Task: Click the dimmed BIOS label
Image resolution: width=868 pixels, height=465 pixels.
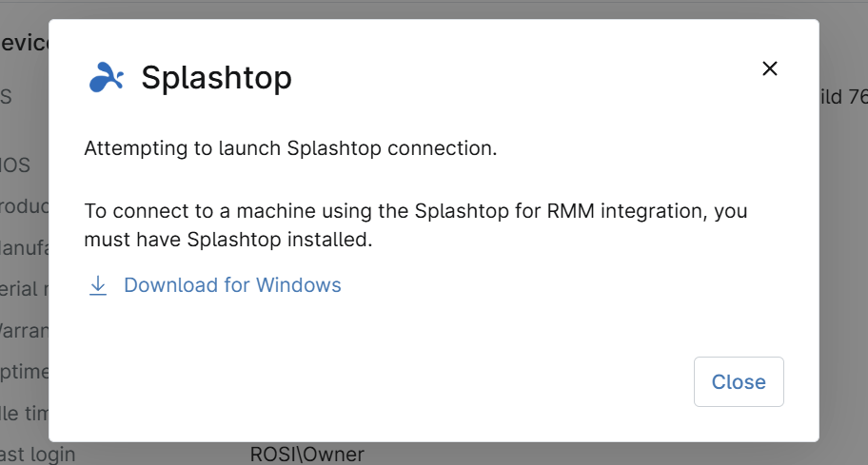Action: pos(15,165)
